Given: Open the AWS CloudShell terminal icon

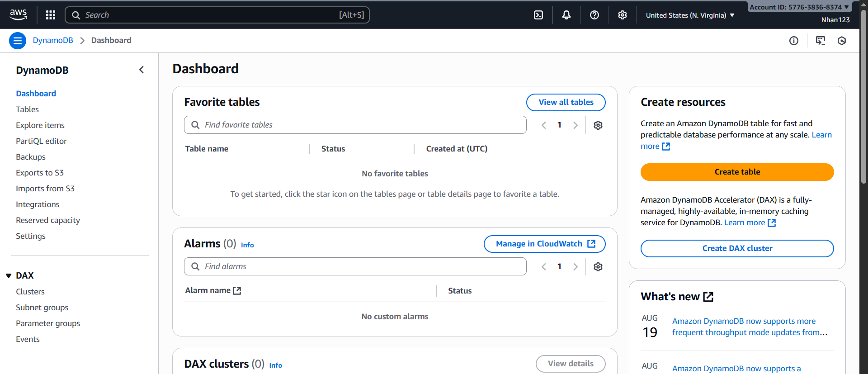Looking at the screenshot, I should (538, 15).
